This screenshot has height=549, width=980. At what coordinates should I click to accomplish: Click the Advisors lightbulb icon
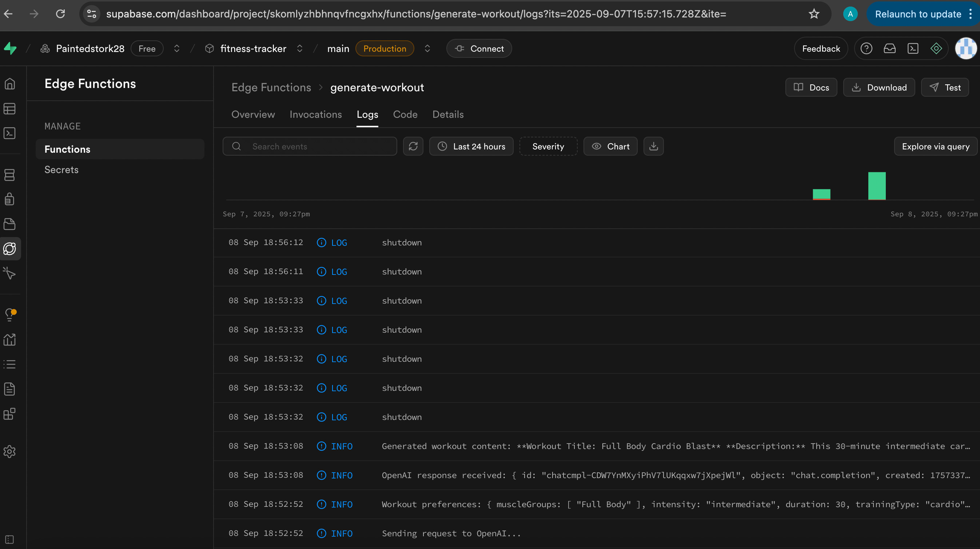coord(9,314)
